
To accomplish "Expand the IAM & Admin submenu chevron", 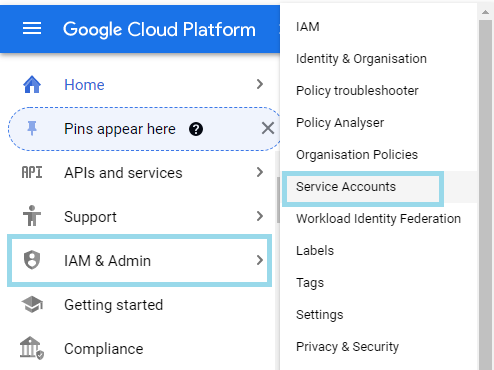I will coord(260,260).
